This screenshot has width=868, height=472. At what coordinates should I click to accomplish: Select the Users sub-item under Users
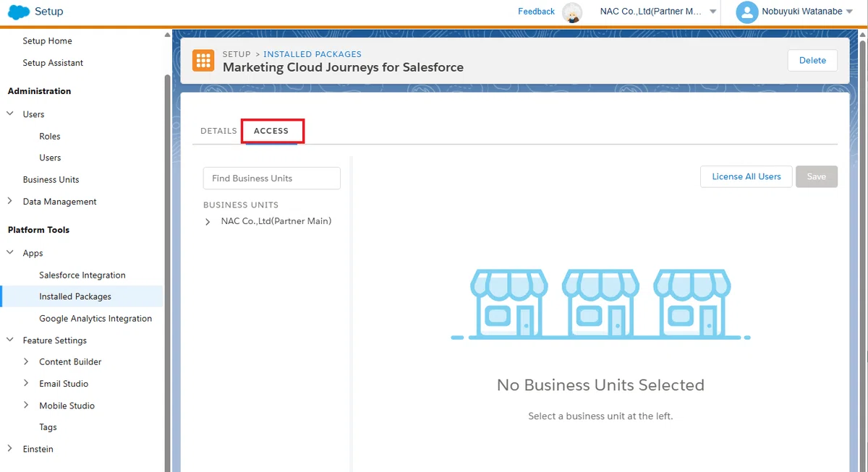[50, 158]
